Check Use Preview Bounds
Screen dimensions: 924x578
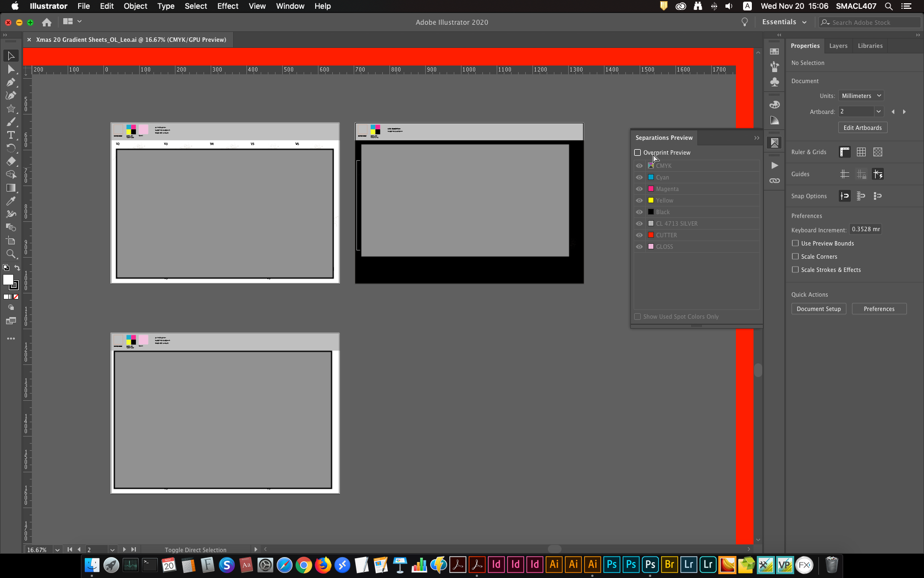tap(795, 243)
